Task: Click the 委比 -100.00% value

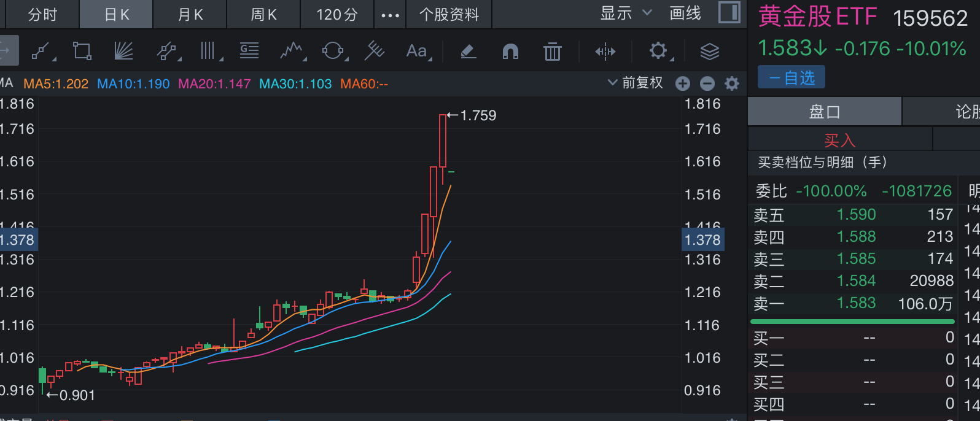Action: (x=831, y=191)
